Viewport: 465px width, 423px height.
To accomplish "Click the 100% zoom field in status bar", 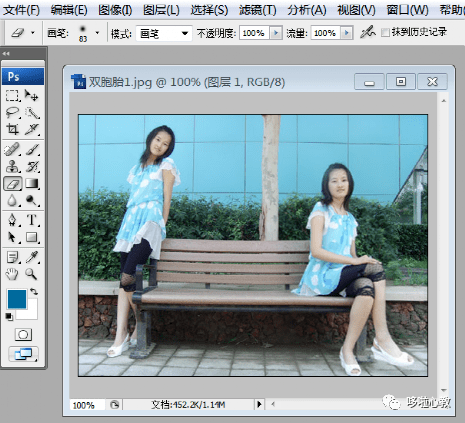I will (x=87, y=405).
